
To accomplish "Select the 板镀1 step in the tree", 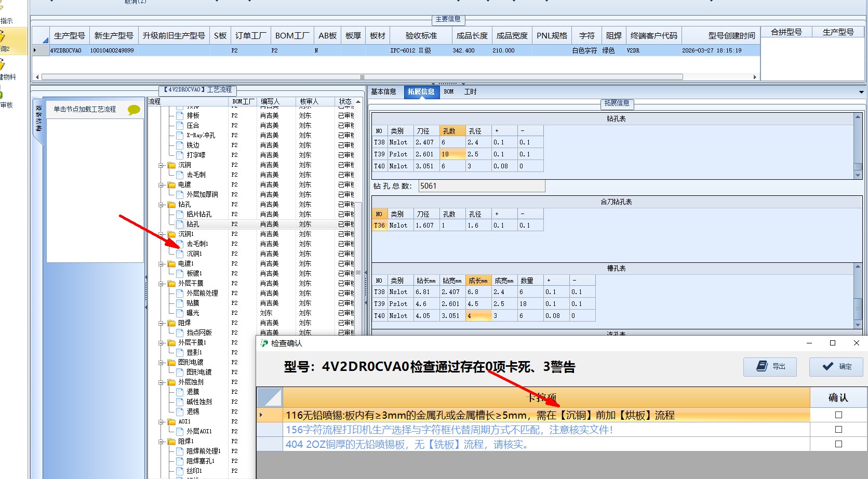I will (x=194, y=274).
